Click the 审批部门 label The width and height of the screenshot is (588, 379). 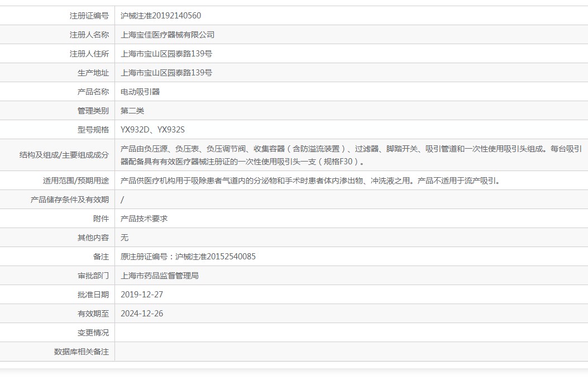[93, 276]
